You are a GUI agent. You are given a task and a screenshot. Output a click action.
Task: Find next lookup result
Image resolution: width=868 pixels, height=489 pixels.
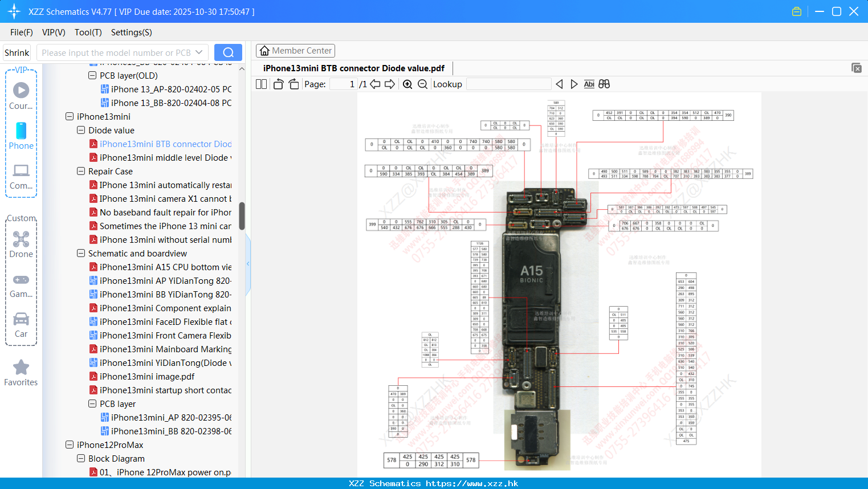tap(574, 84)
